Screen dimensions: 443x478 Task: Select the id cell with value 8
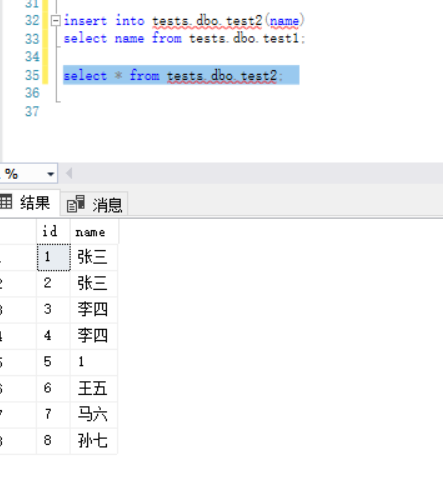click(53, 441)
